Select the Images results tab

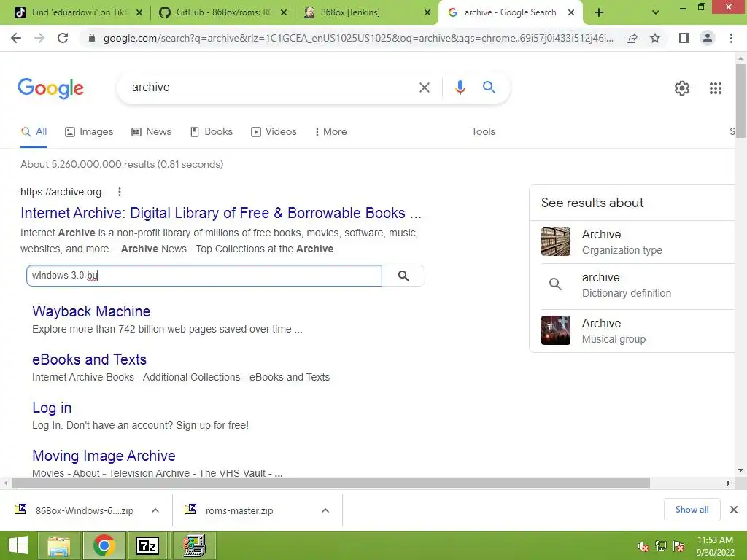point(89,132)
